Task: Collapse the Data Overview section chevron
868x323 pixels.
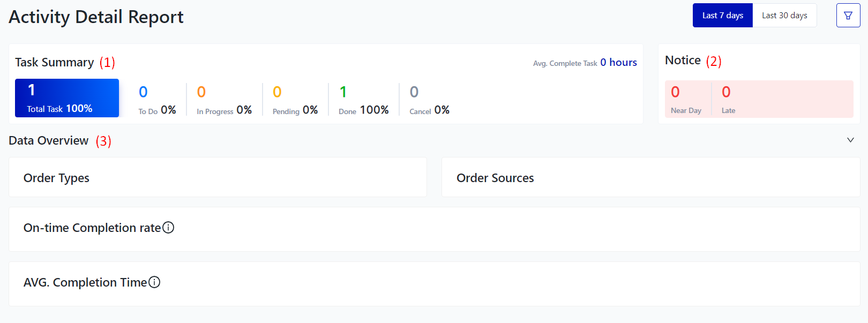Action: (x=850, y=140)
